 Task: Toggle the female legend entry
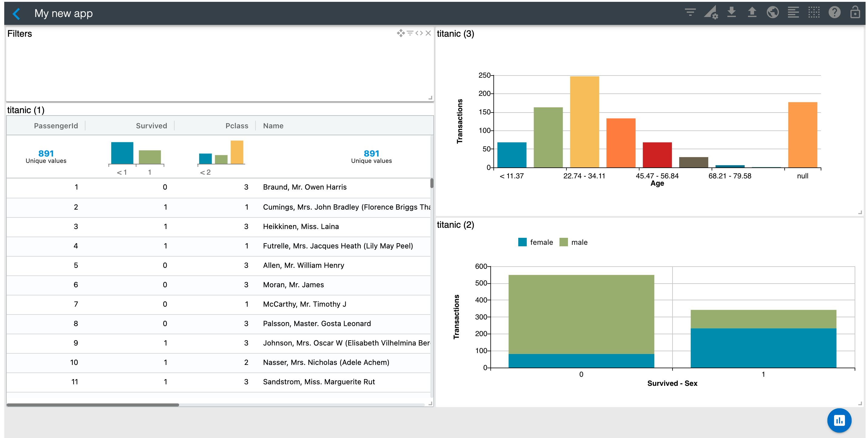(536, 242)
